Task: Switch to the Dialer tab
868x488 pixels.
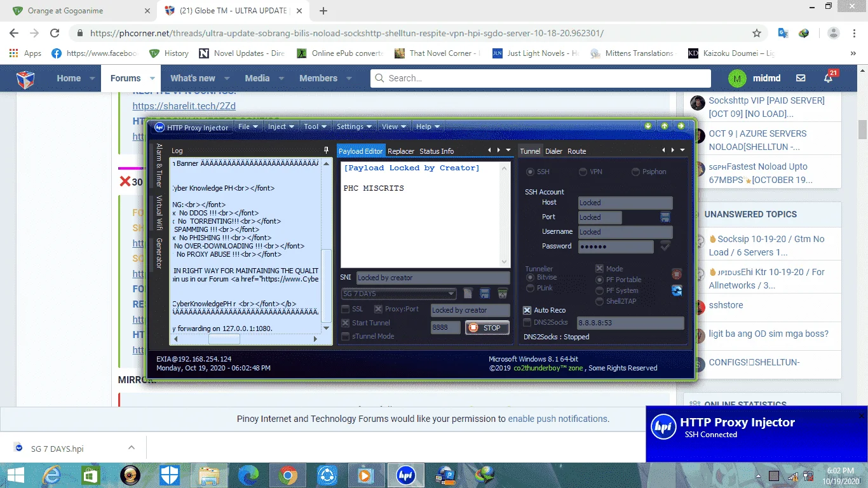Action: click(x=553, y=151)
